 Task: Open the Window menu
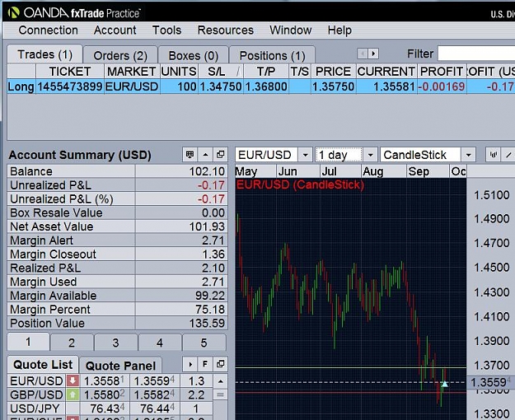[291, 30]
